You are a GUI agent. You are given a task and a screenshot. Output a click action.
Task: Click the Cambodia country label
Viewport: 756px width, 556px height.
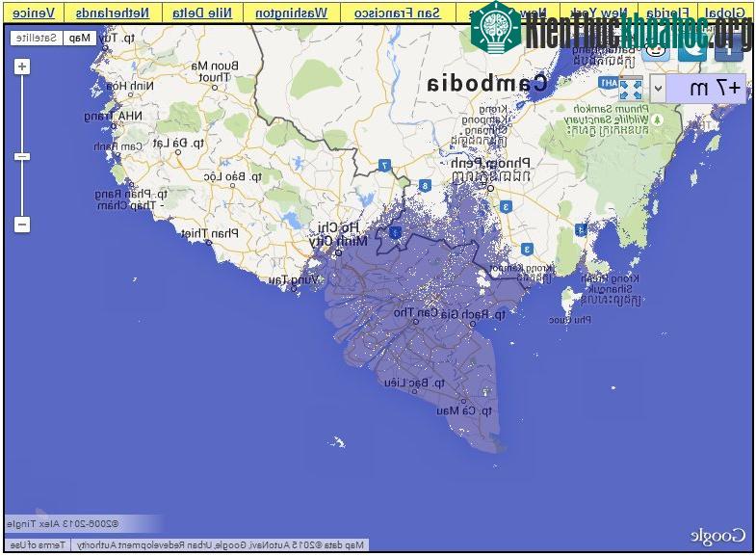(x=487, y=84)
